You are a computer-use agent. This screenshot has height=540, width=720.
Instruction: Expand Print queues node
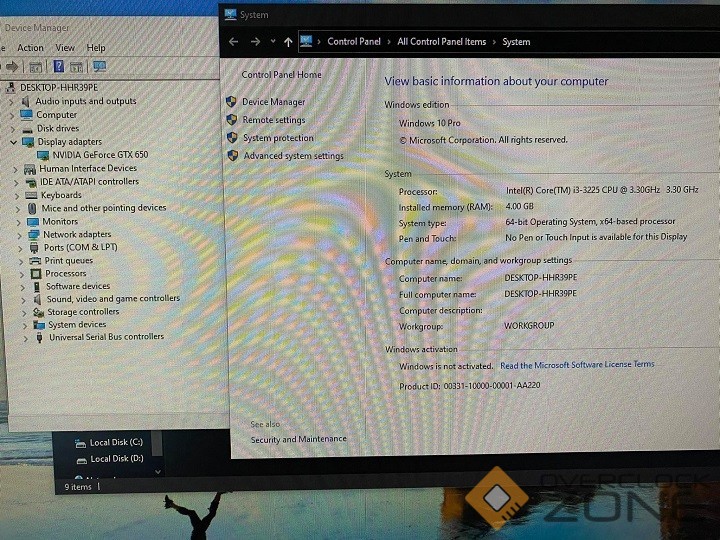(21, 261)
